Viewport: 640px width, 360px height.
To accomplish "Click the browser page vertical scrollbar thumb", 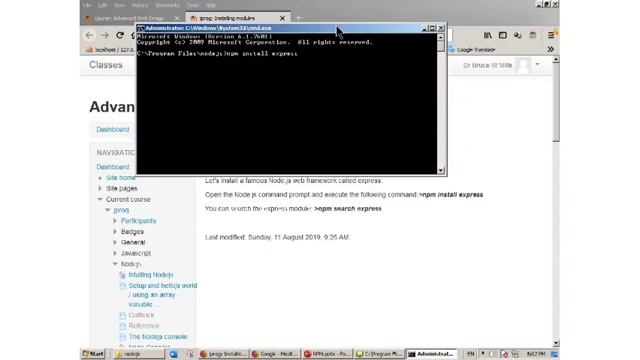I will tap(556, 102).
